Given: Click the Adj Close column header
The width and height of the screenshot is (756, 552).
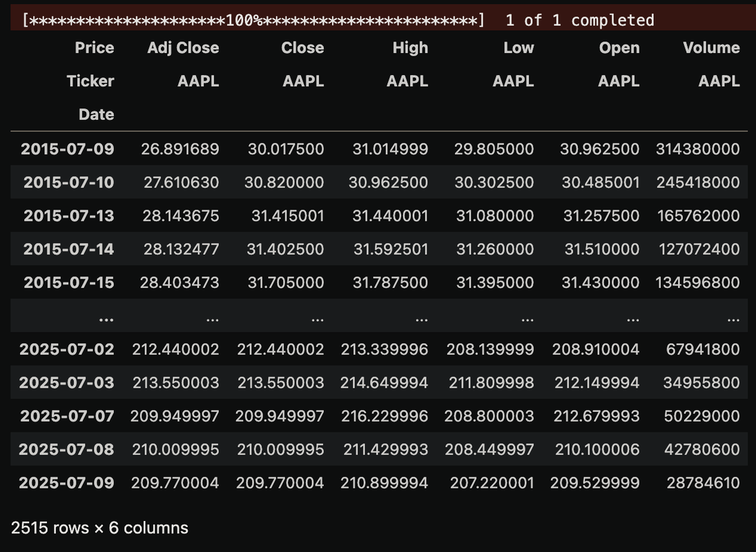Looking at the screenshot, I should coord(183,48).
